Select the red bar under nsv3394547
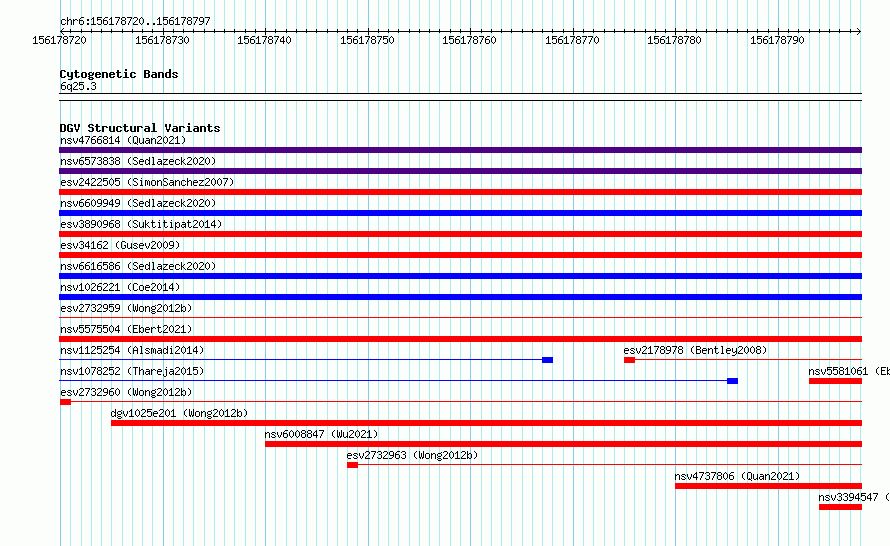Image resolution: width=890 pixels, height=546 pixels. pos(841,507)
